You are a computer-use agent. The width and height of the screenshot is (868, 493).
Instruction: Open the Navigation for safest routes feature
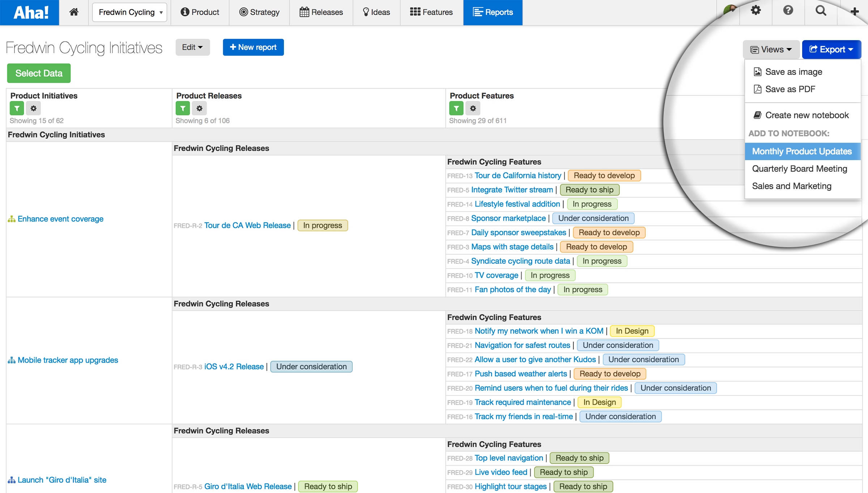pos(522,346)
